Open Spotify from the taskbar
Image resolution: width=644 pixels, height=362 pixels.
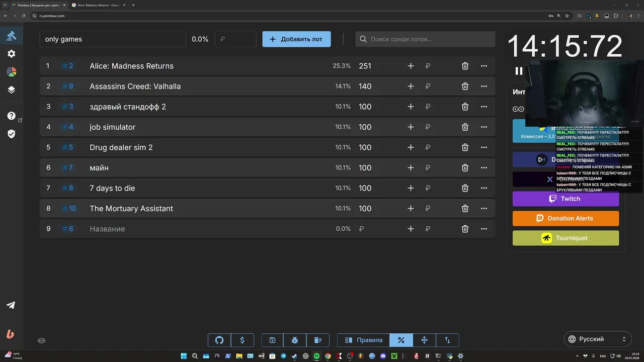pyautogui.click(x=316, y=356)
